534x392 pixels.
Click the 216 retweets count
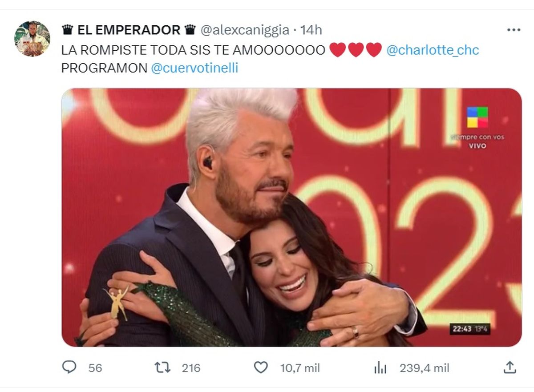tap(191, 368)
